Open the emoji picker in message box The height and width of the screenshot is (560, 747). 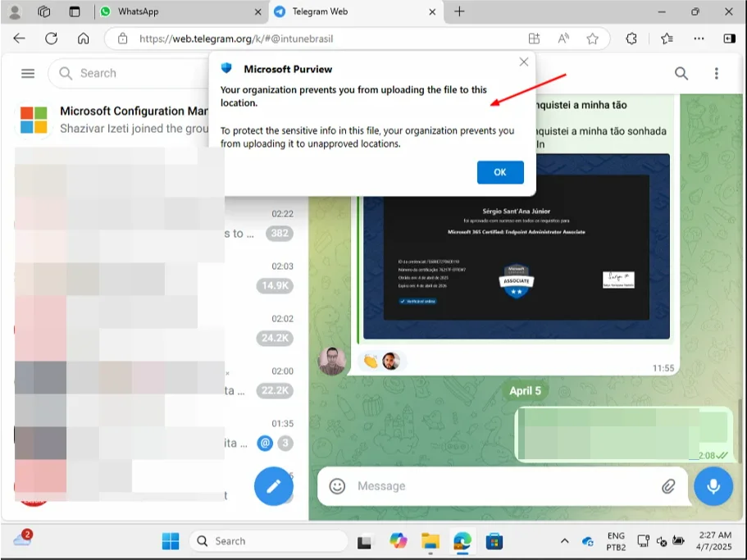(x=337, y=485)
